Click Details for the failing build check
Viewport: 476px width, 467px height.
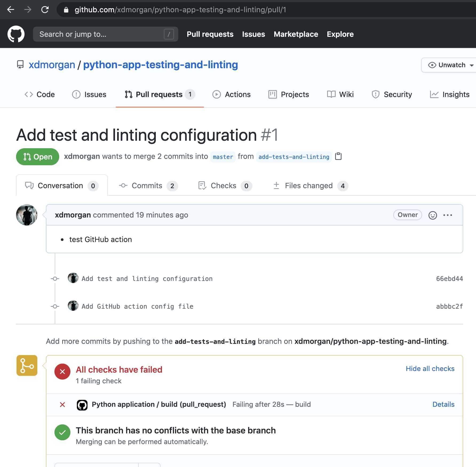[x=443, y=404]
